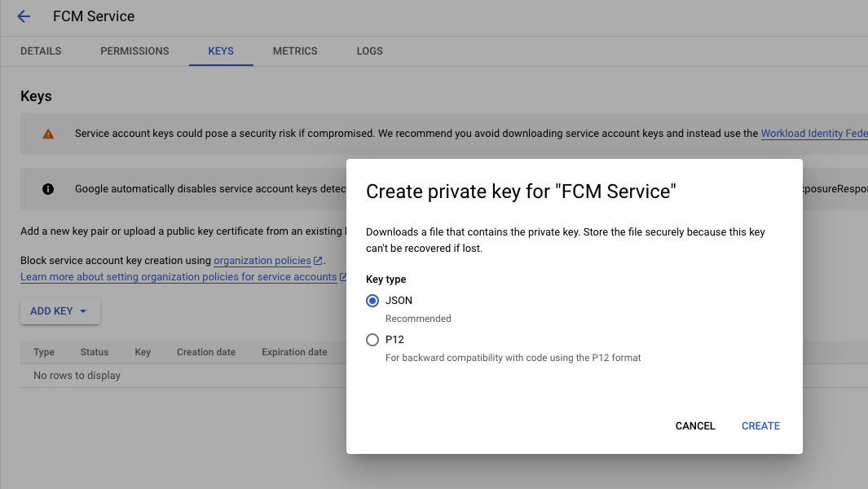Open the ADD KEY dropdown menu
Viewport: 868px width, 489px height.
tap(60, 311)
